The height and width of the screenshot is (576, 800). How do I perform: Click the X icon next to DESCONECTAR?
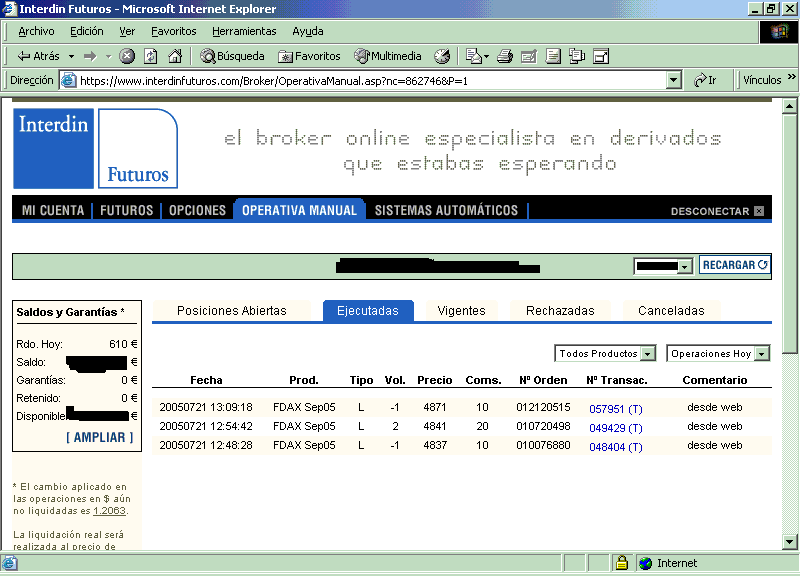pyautogui.click(x=759, y=211)
